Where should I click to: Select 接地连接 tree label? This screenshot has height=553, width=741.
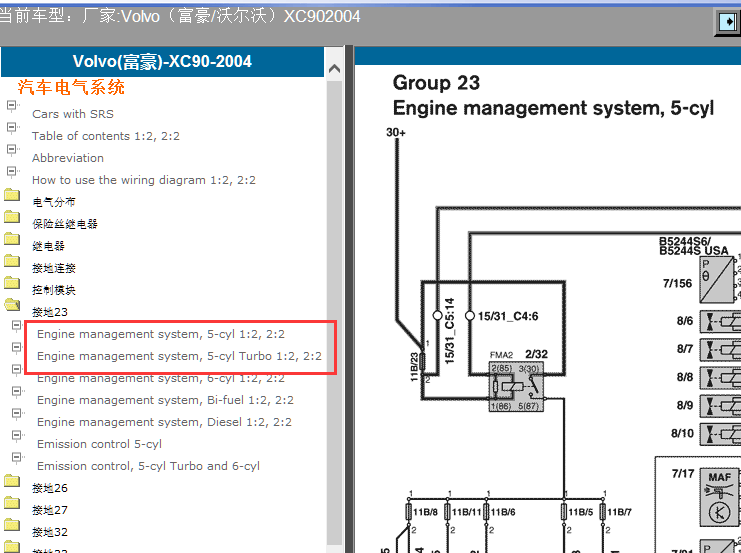(53, 268)
